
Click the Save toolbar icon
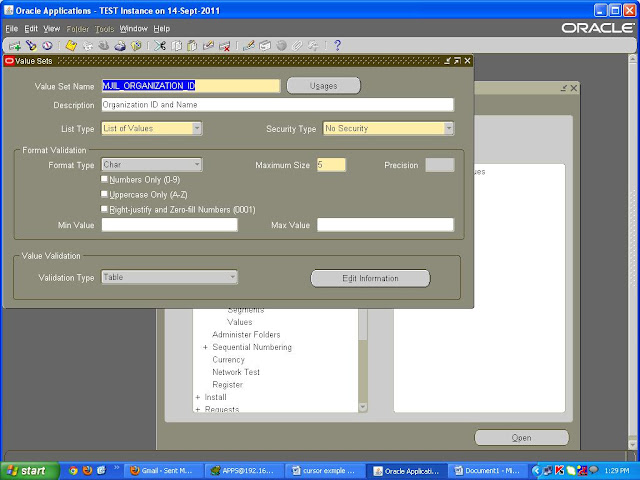click(71, 46)
